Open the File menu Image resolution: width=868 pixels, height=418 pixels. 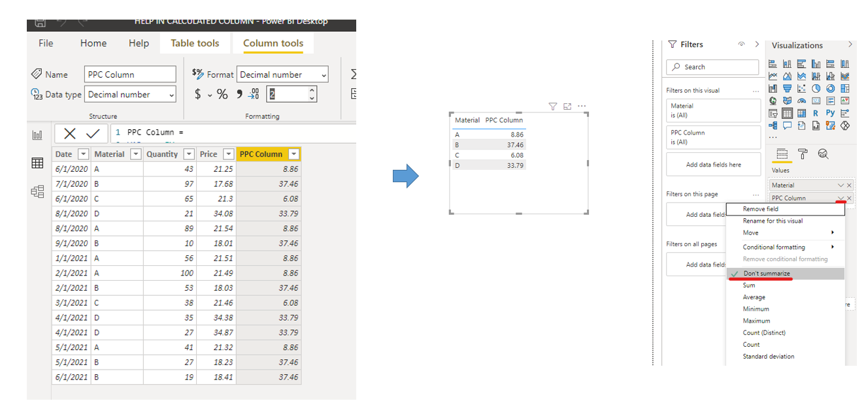[46, 43]
